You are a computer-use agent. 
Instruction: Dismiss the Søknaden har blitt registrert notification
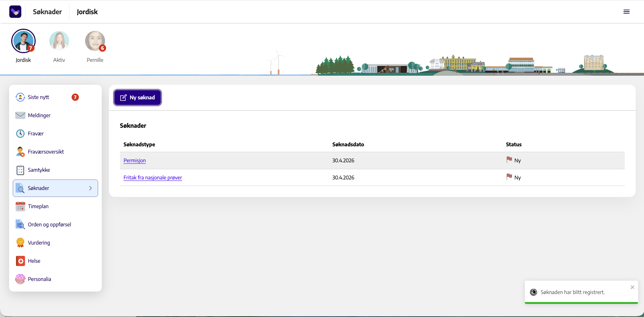(632, 287)
